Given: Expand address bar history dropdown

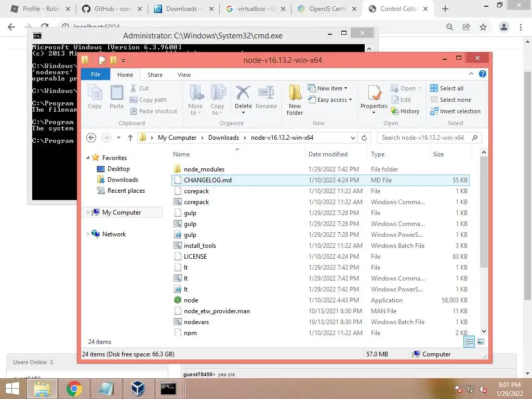Looking at the screenshot, I should click(x=353, y=138).
